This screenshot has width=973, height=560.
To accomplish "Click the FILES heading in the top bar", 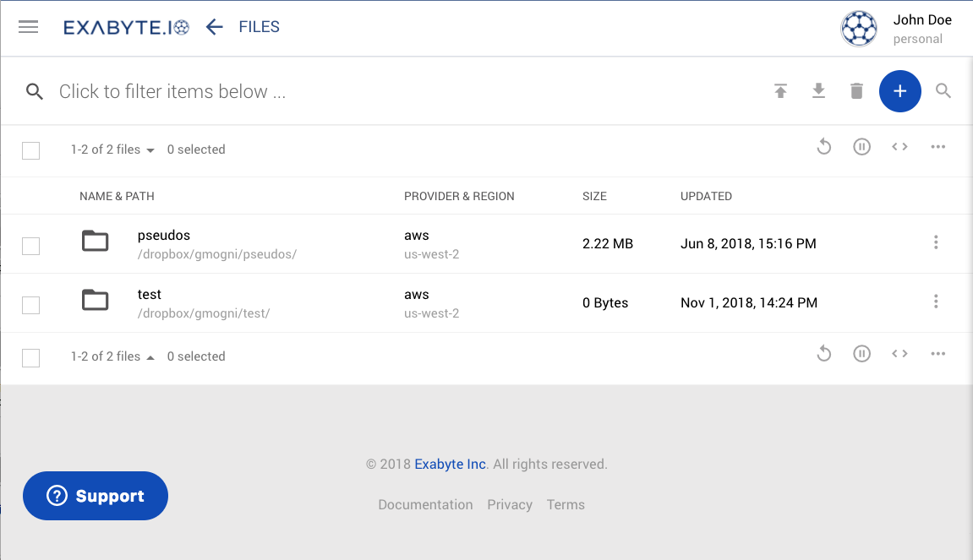I will (x=259, y=26).
